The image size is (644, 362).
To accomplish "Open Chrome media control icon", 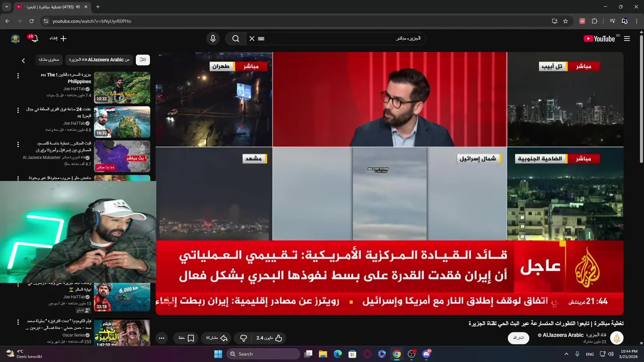I will click(x=612, y=21).
